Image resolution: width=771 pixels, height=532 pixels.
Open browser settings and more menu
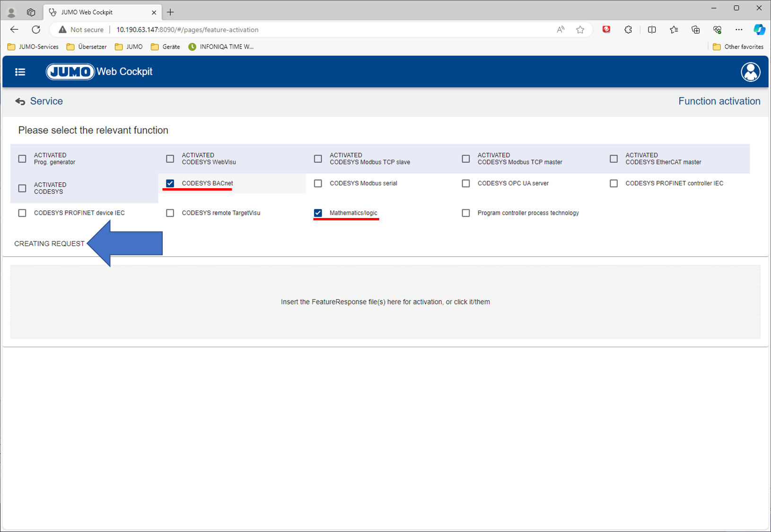coord(738,30)
